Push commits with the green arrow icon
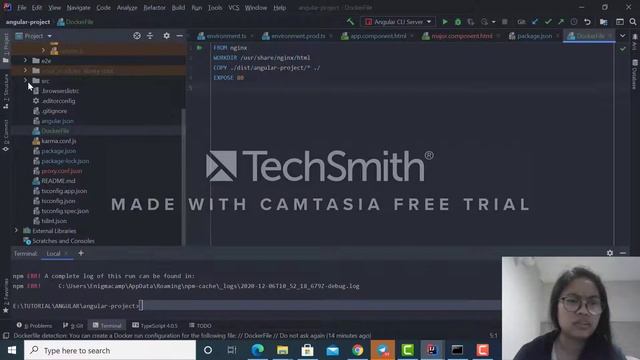The image size is (640, 360). (x=561, y=22)
